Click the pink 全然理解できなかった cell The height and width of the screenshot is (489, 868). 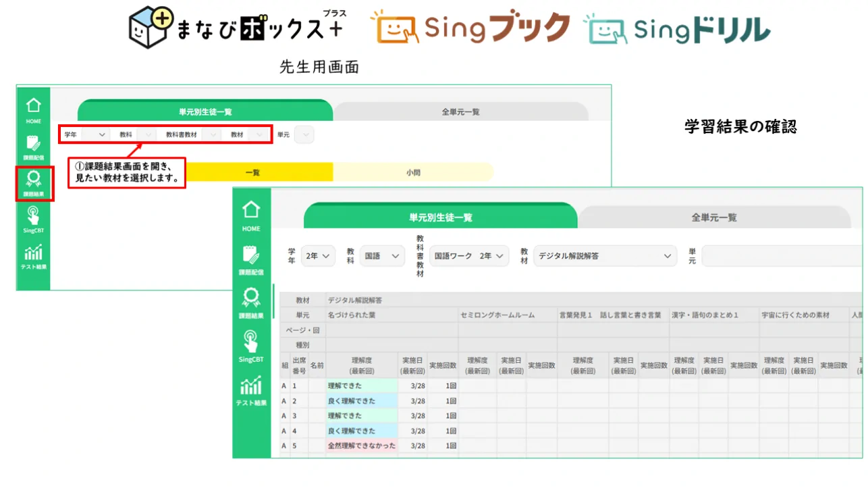click(362, 446)
